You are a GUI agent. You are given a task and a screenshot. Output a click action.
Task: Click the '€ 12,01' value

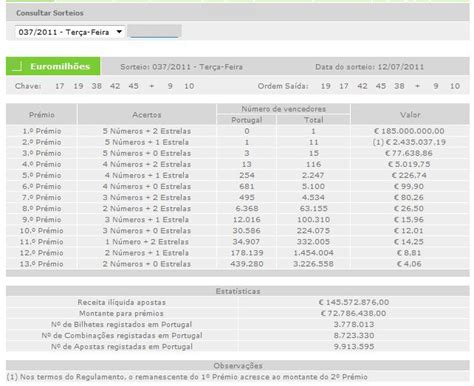pyautogui.click(x=409, y=230)
